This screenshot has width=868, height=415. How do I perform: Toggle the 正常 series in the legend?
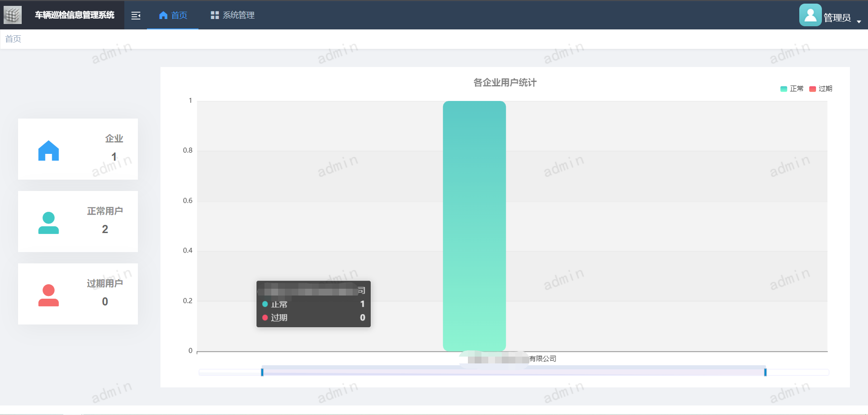click(792, 89)
